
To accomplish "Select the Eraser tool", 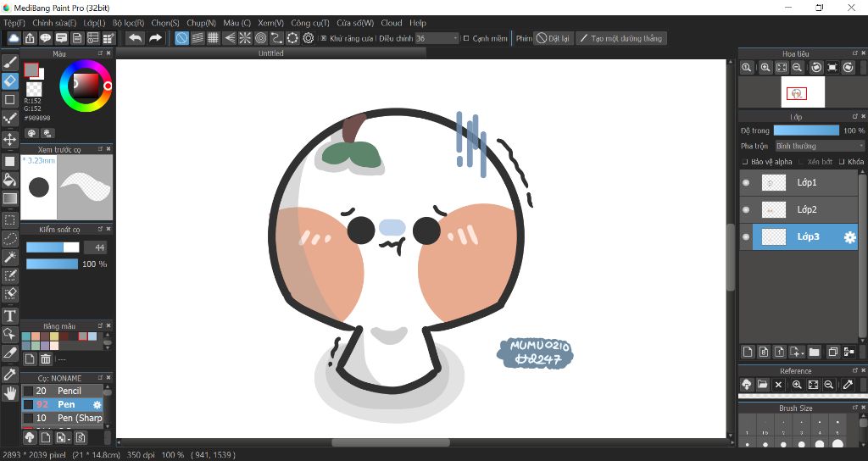I will [x=10, y=81].
